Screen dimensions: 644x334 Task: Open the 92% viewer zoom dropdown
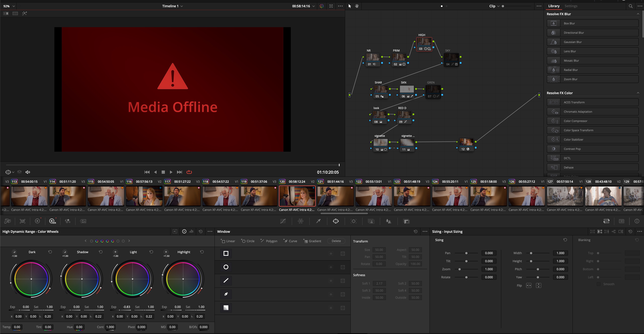9,6
